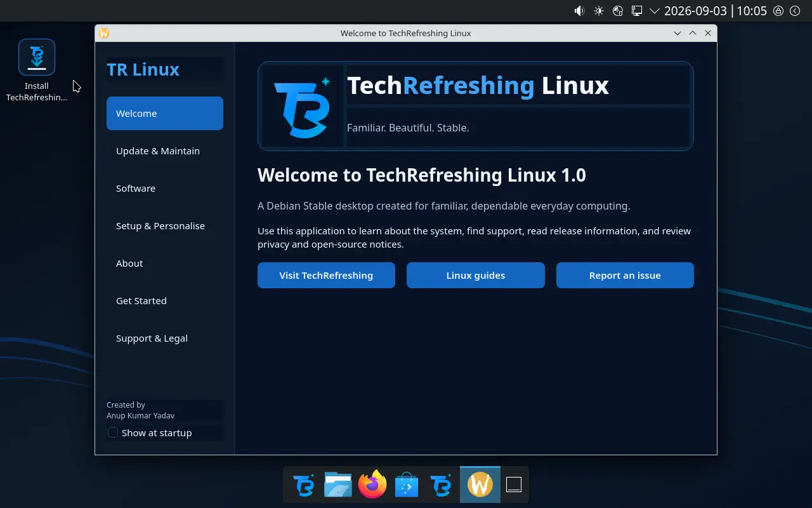Open the brightness tray icon
Screen dimensions: 812x508
tap(598, 11)
